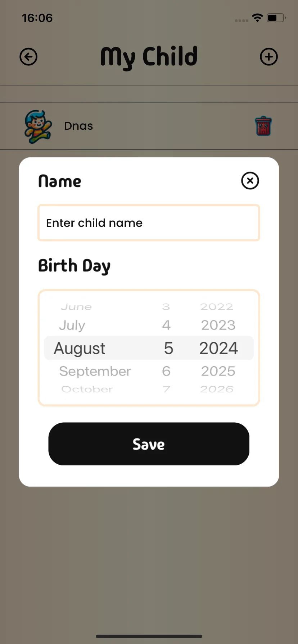
Task: Select day 4 in the picker
Action: coord(166,325)
